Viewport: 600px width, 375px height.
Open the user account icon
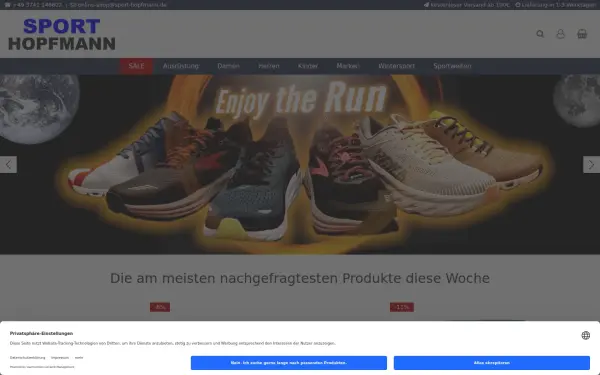[561, 34]
